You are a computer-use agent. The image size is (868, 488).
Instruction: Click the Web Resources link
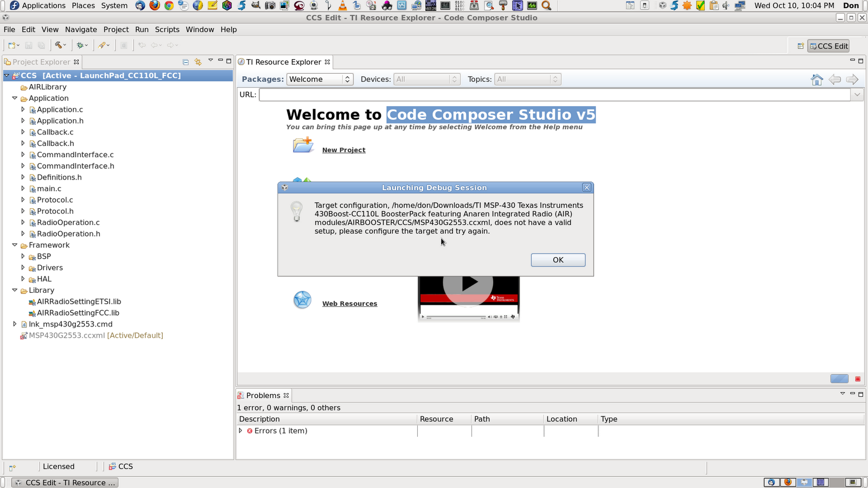tap(349, 304)
